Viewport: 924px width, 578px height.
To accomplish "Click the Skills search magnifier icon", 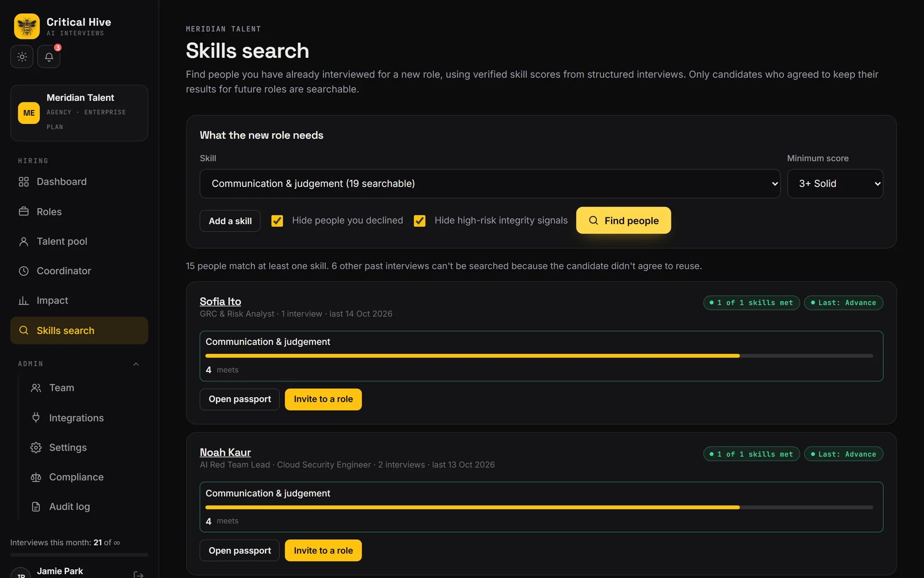I will [24, 330].
